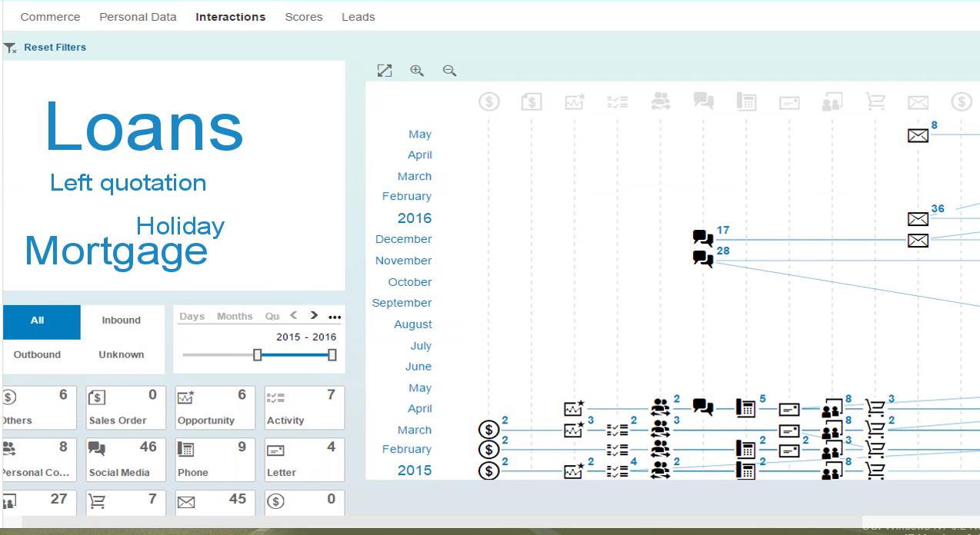Open the Scores tab

coord(304,17)
